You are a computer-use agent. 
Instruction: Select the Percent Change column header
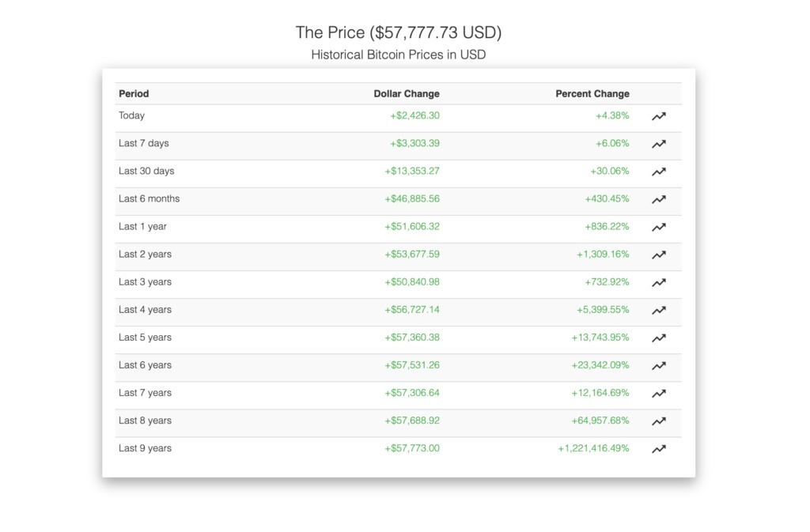click(592, 93)
